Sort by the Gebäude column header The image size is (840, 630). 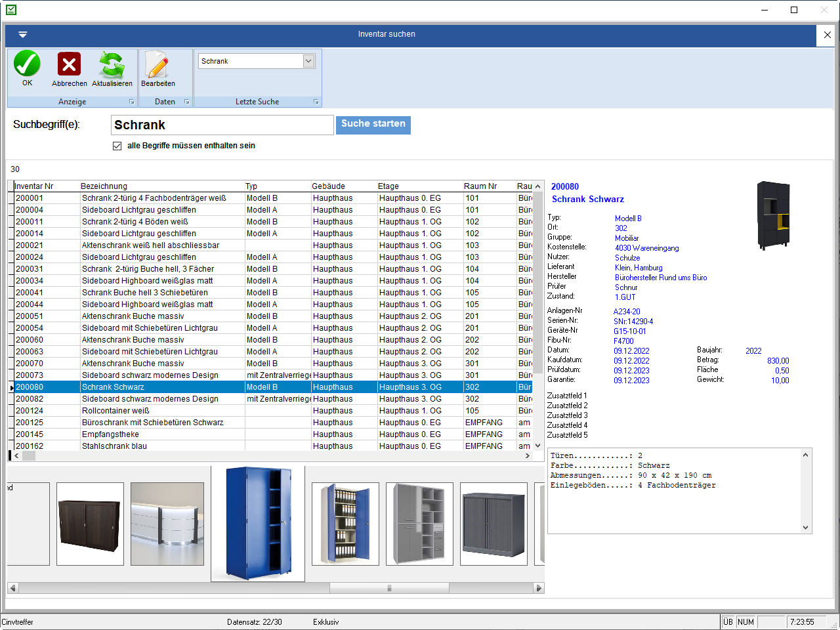[344, 186]
